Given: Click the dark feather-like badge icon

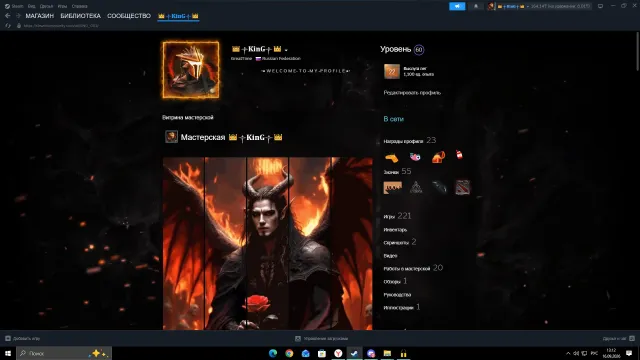Looking at the screenshot, I should [x=439, y=187].
